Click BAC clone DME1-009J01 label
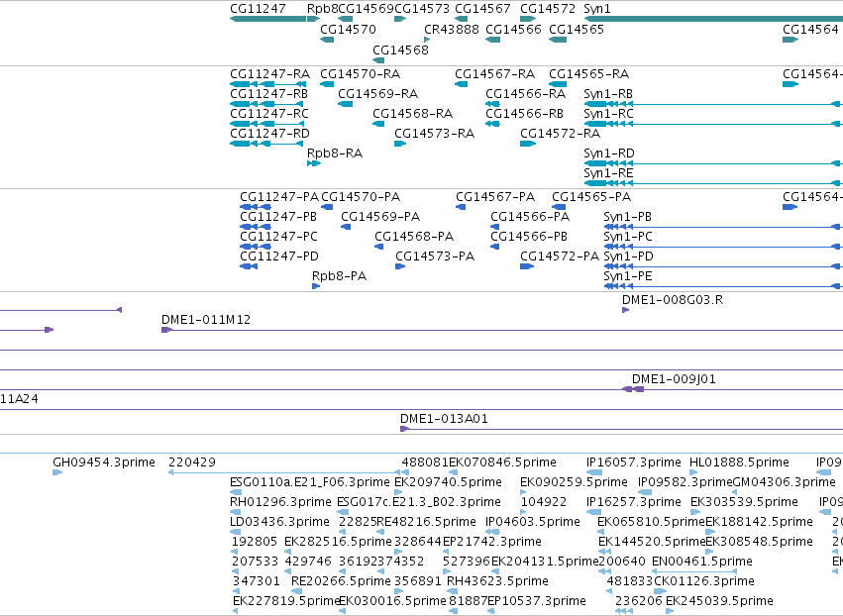843x616 pixels. tap(674, 380)
